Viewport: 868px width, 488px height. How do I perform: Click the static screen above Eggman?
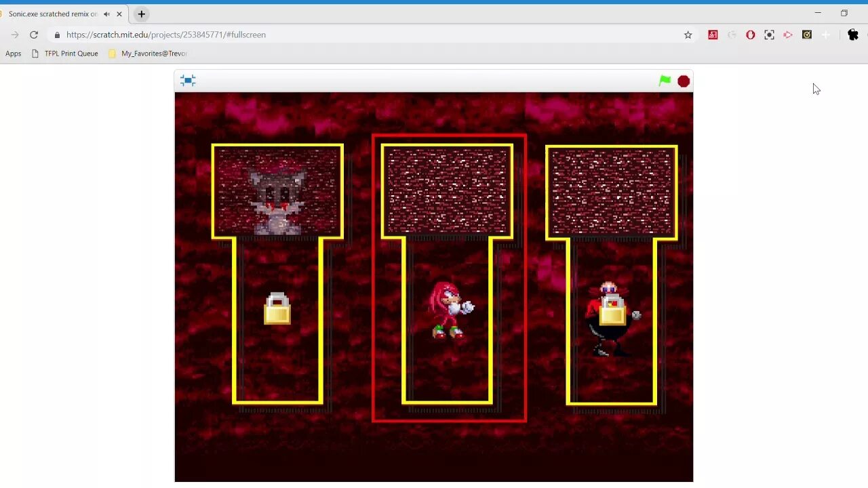612,192
